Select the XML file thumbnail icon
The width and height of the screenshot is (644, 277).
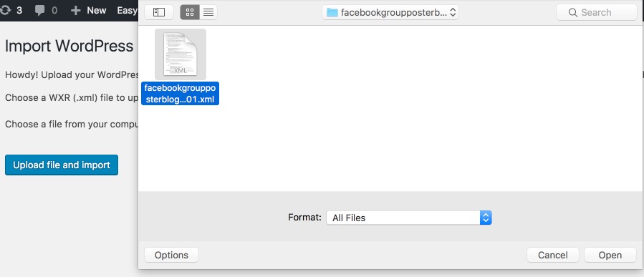click(x=181, y=54)
